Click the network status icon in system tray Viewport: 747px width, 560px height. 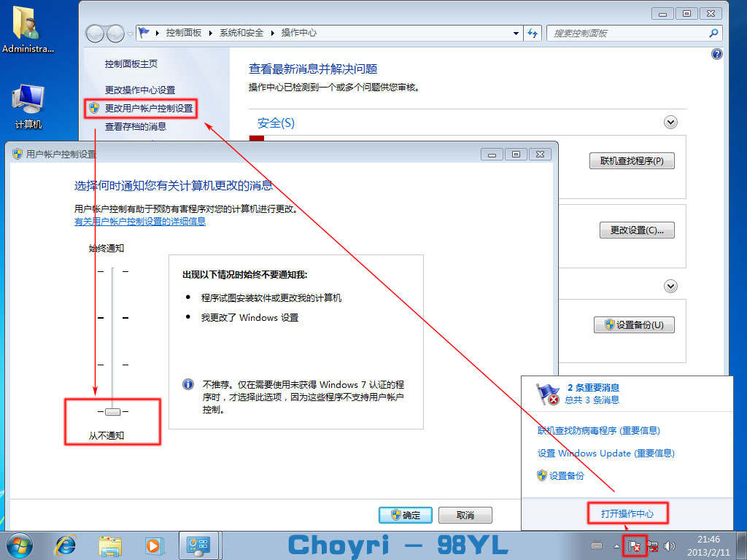pyautogui.click(x=651, y=545)
